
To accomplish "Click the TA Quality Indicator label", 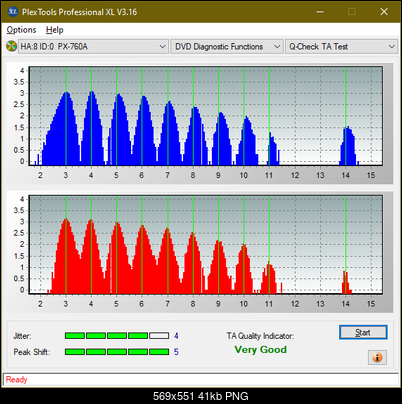I will pos(260,336).
